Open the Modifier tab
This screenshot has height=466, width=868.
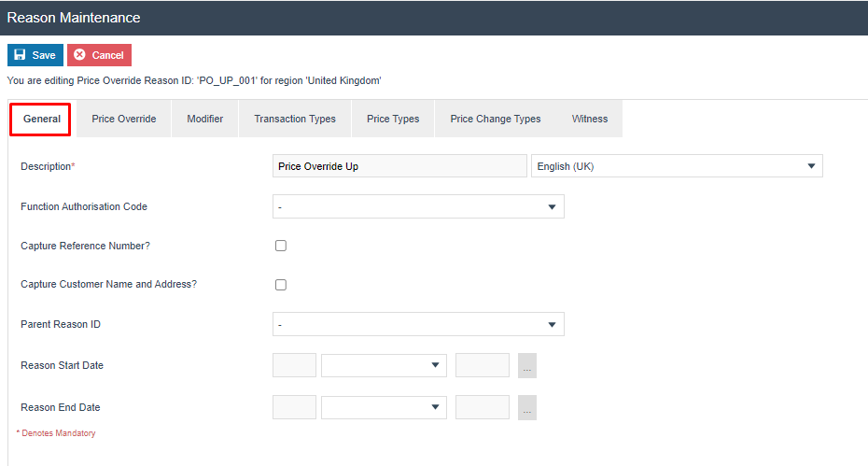[x=204, y=119]
